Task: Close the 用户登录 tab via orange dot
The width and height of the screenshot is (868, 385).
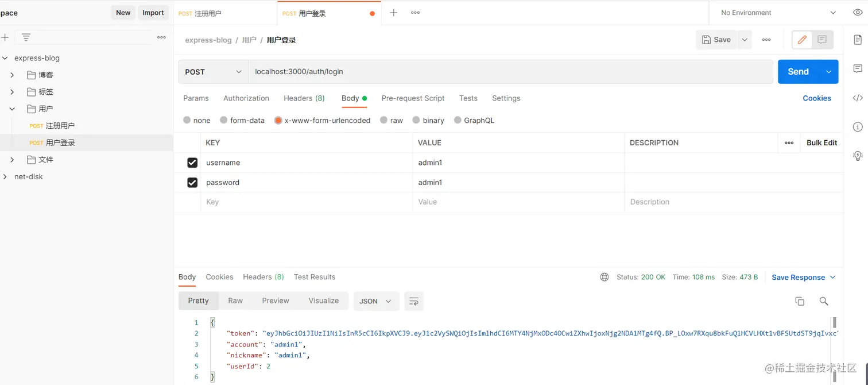Action: 372,13
